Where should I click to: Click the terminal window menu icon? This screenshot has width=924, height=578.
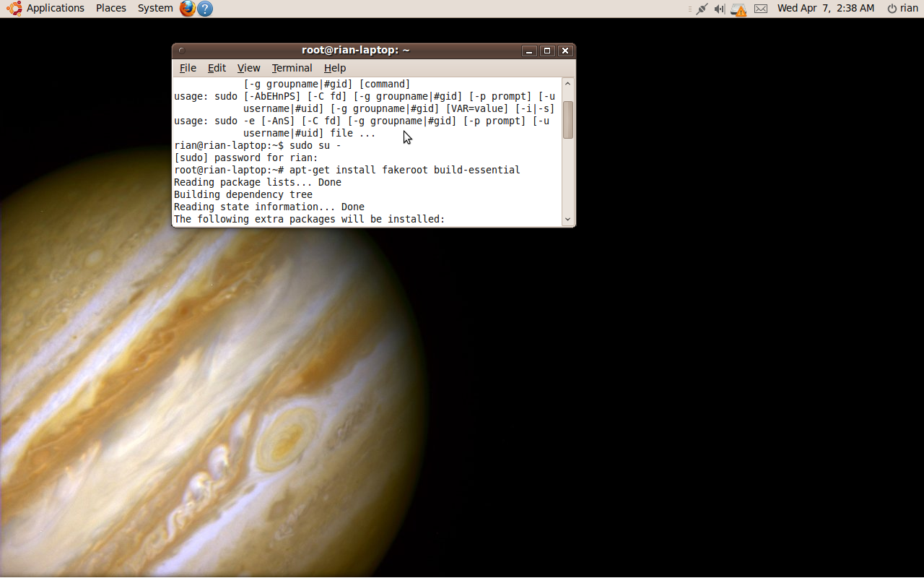(x=182, y=51)
